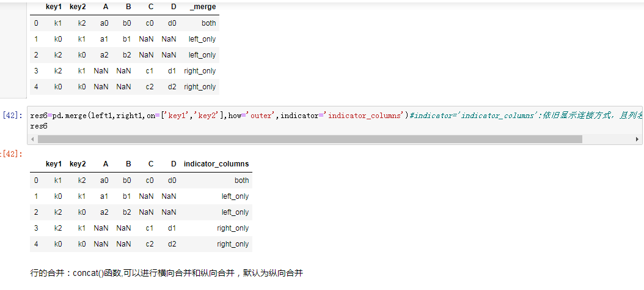This screenshot has height=290, width=644.
Task: Click column header 'A' in indicator_columns table
Action: click(x=106, y=164)
